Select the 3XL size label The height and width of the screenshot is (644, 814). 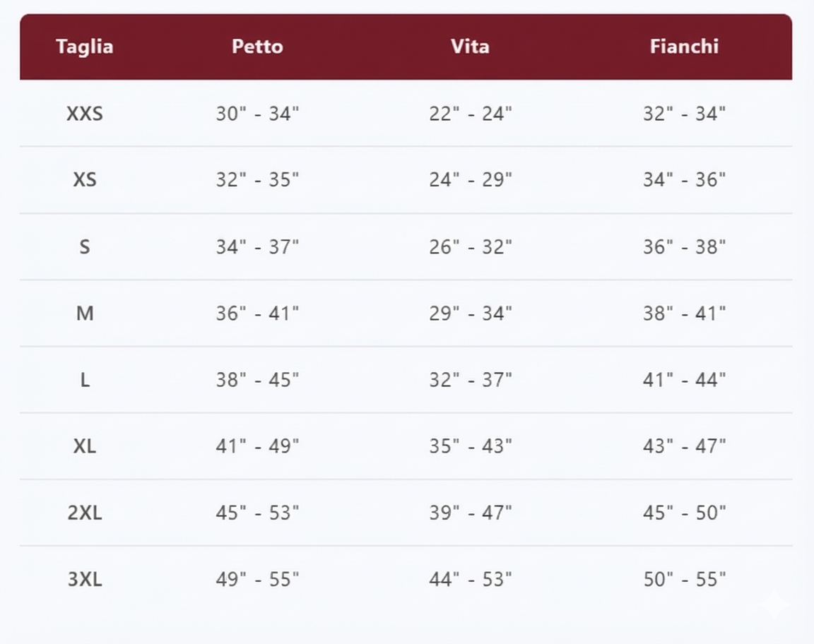pyautogui.click(x=85, y=580)
